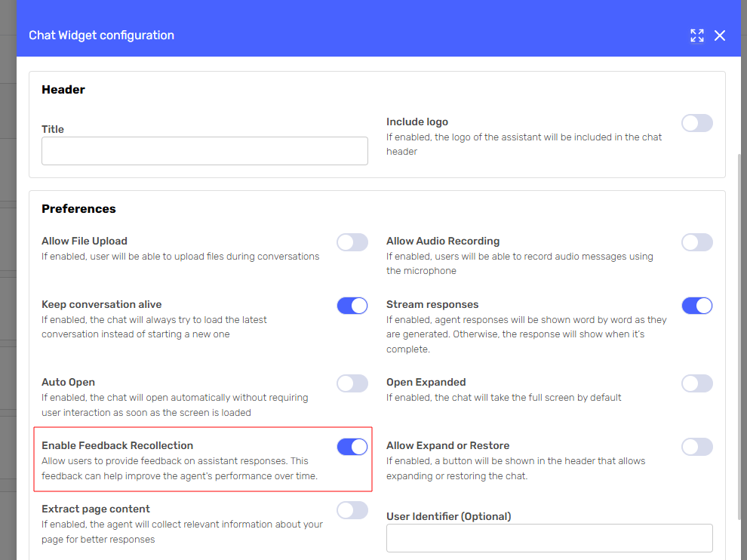The height and width of the screenshot is (560, 747).
Task: Enable the Include logo toggle
Action: click(x=696, y=123)
